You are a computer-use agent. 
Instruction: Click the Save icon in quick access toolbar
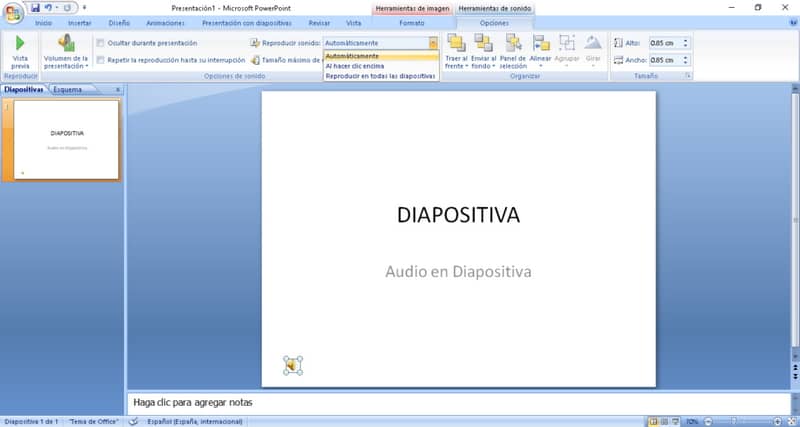point(35,7)
